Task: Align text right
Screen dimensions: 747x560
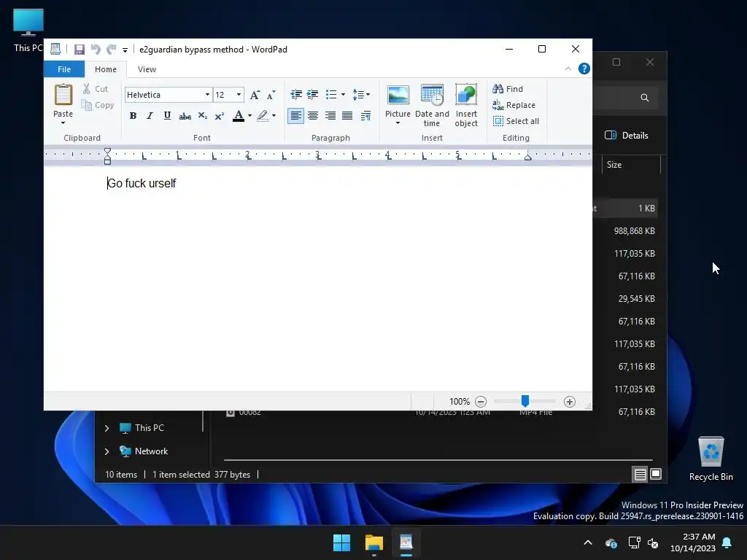Action: click(x=330, y=116)
